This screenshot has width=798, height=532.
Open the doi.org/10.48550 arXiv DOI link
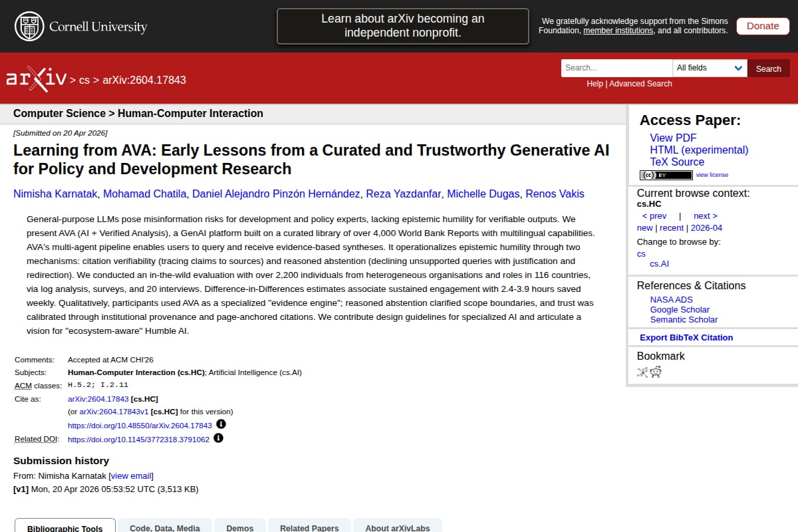click(140, 426)
